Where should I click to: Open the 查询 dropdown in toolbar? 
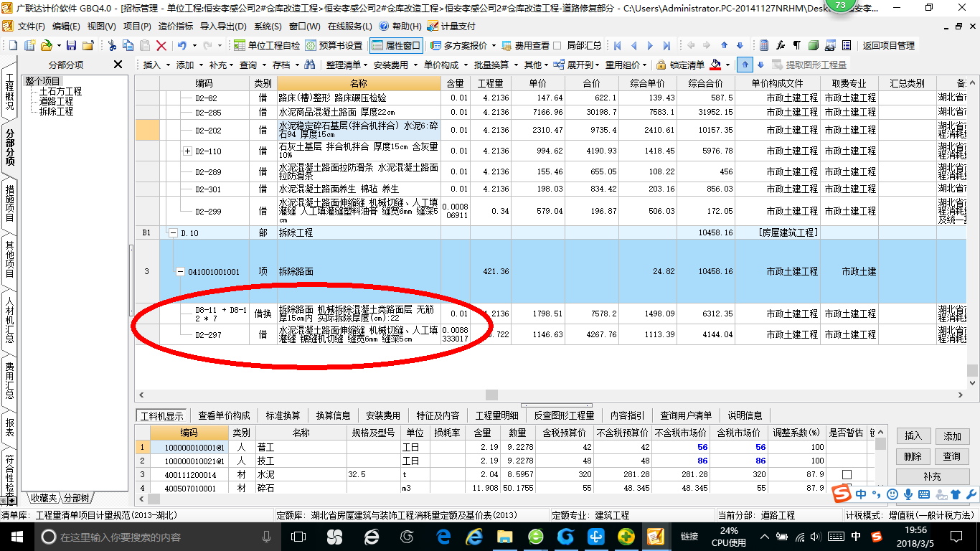click(253, 65)
